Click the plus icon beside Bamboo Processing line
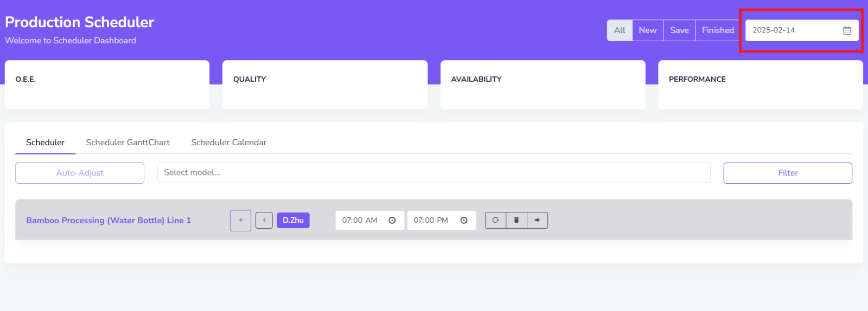Viewport: 868px width, 311px height. 240,221
